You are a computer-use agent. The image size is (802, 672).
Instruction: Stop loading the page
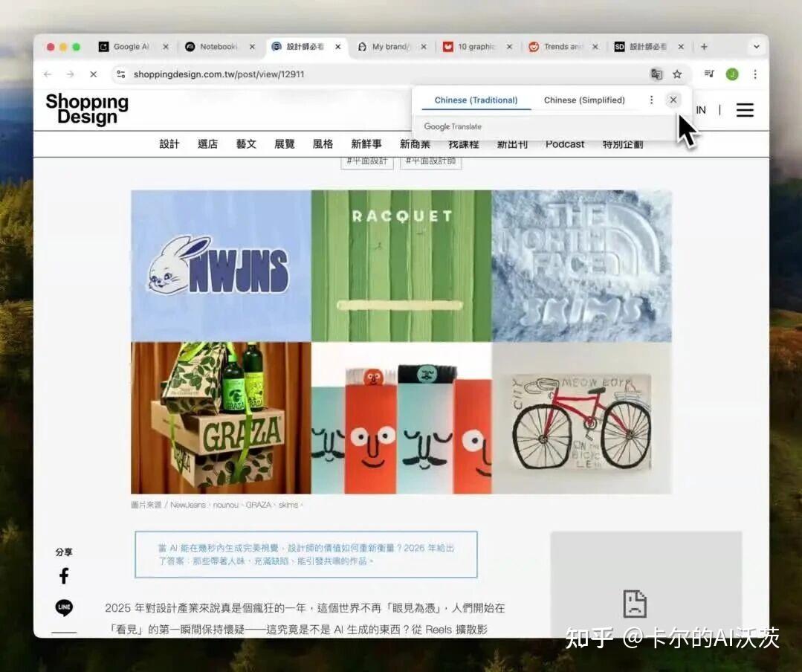point(93,74)
